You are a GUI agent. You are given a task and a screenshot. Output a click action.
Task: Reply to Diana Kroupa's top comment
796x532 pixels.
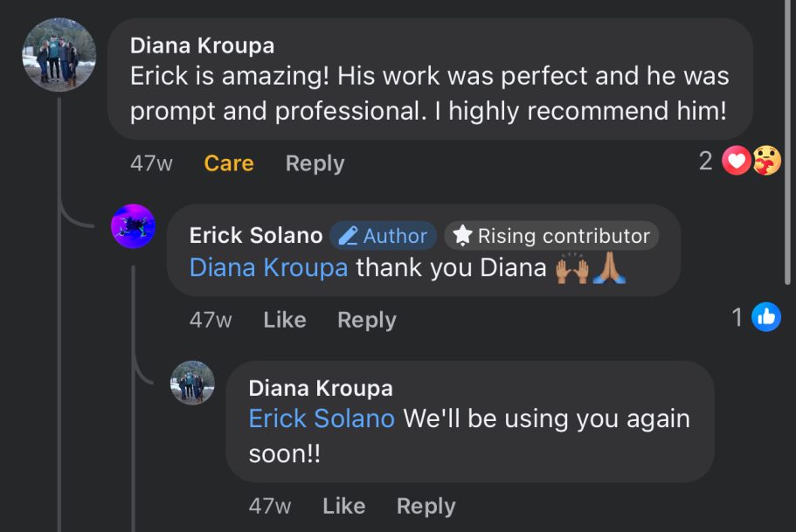315,163
